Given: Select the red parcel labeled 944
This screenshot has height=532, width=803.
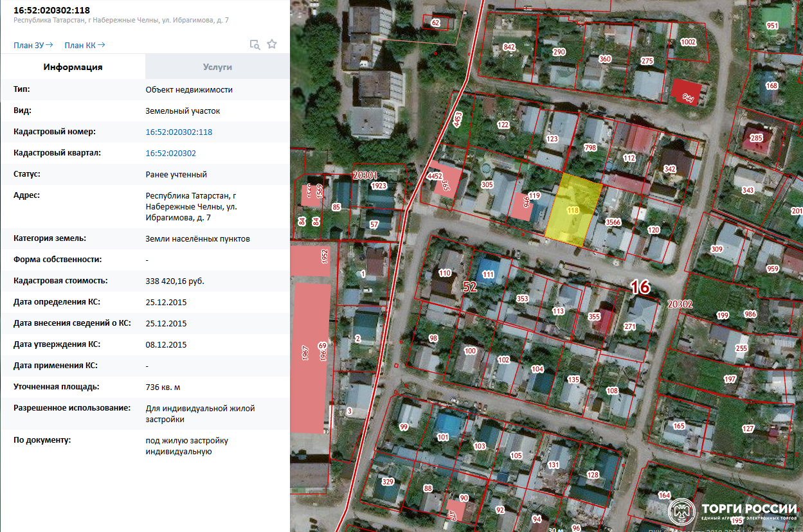Looking at the screenshot, I should [x=687, y=93].
